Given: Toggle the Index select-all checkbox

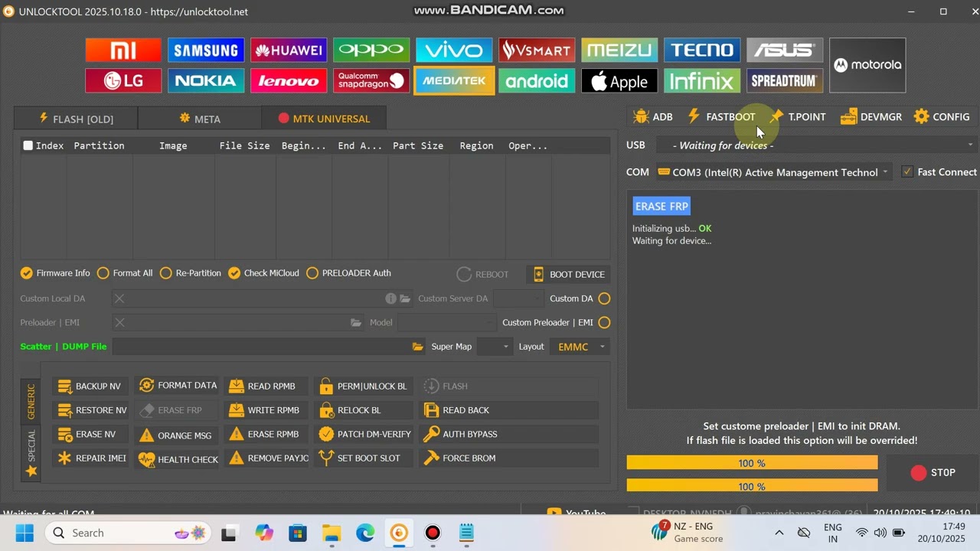Looking at the screenshot, I should click(x=28, y=145).
